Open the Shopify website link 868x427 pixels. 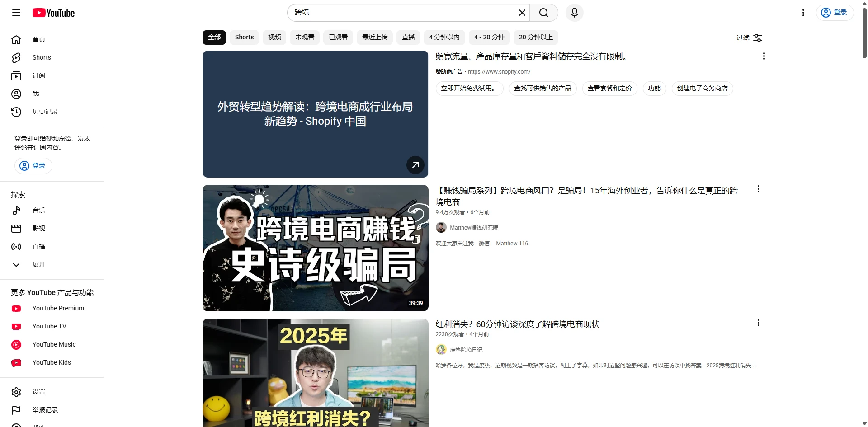pos(499,72)
